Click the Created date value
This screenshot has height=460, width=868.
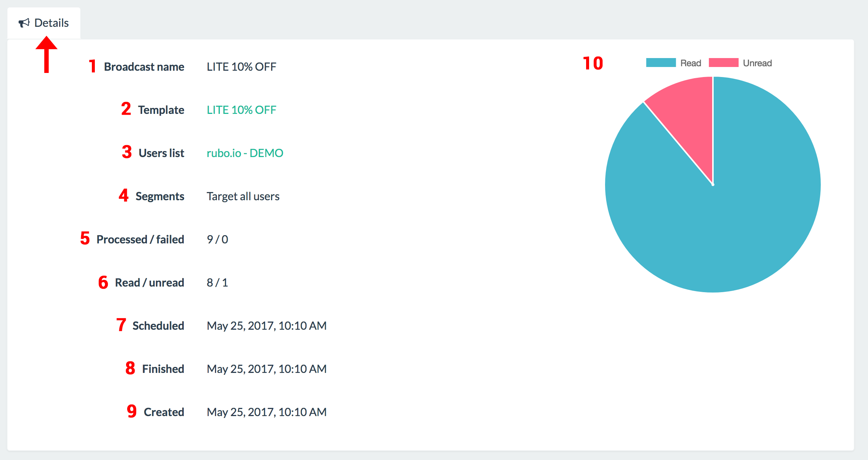(x=266, y=412)
